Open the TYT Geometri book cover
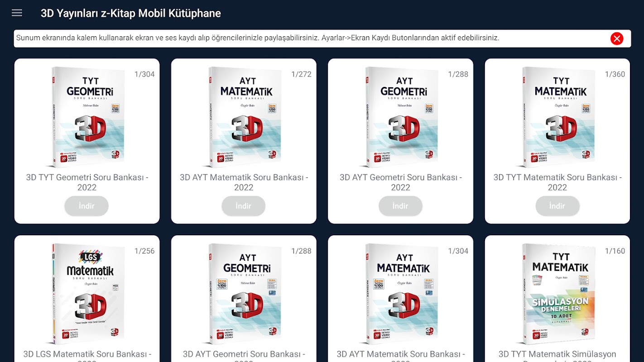Screen dimensions: 644x362 pos(86,117)
